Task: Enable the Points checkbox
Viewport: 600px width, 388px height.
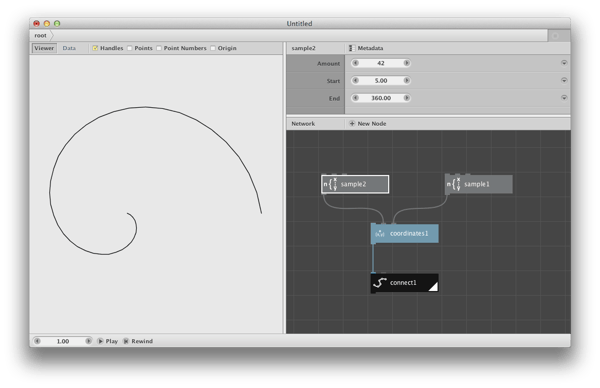Action: 130,48
